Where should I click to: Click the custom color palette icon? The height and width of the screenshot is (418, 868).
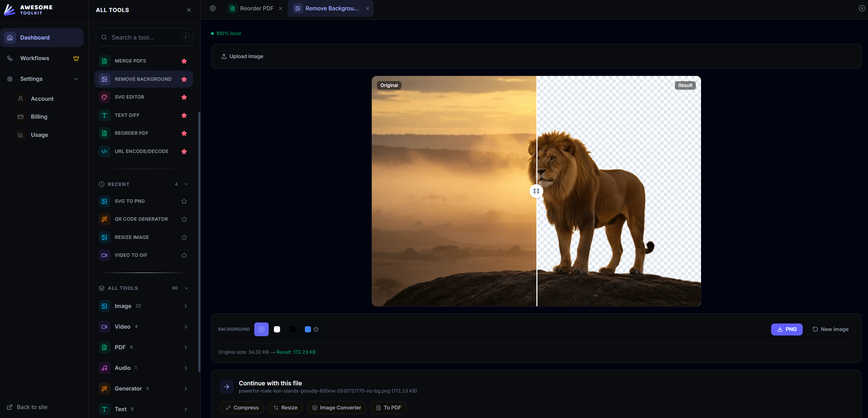316,329
